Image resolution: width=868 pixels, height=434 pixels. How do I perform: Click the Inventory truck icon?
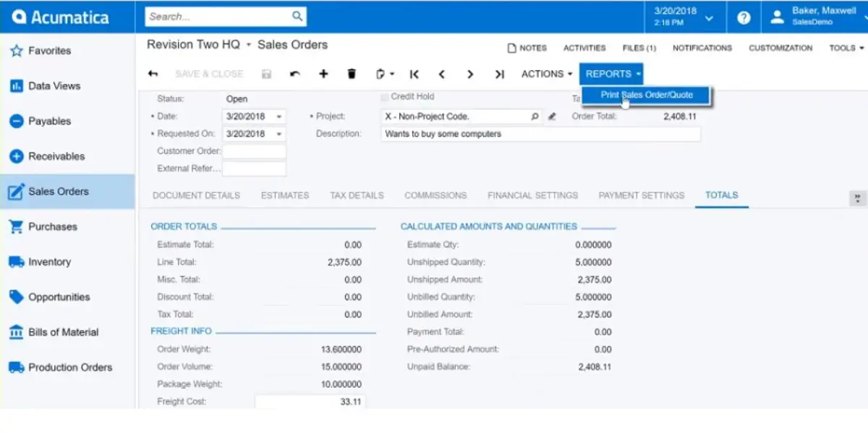click(17, 262)
